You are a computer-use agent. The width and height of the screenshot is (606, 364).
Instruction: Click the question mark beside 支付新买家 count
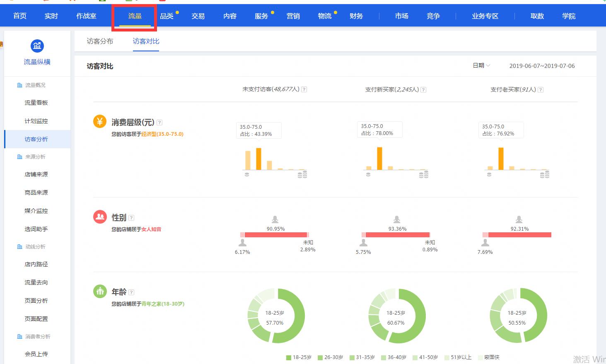point(423,89)
